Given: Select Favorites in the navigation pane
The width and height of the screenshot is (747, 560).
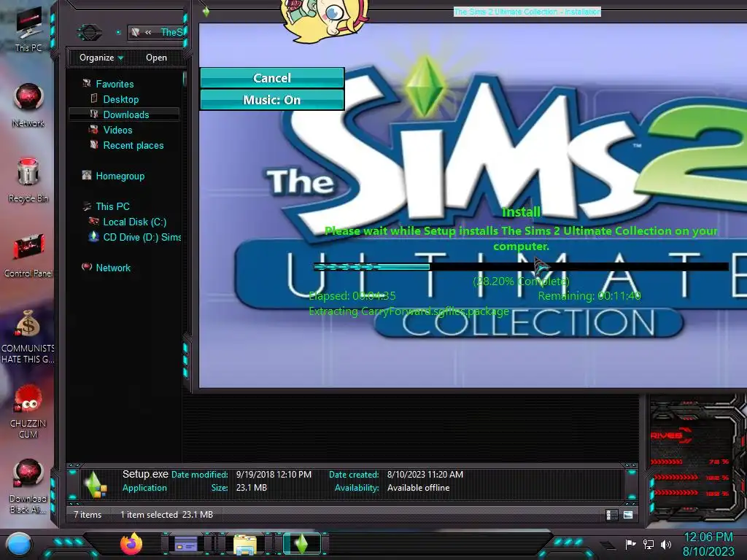Looking at the screenshot, I should tap(115, 84).
